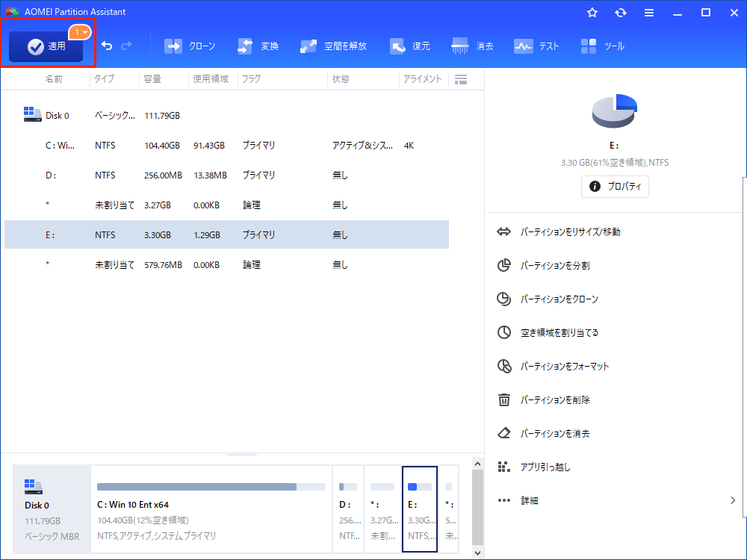Open the Convert (変換) menu
Screen dimensions: 747x560
pyautogui.click(x=258, y=46)
